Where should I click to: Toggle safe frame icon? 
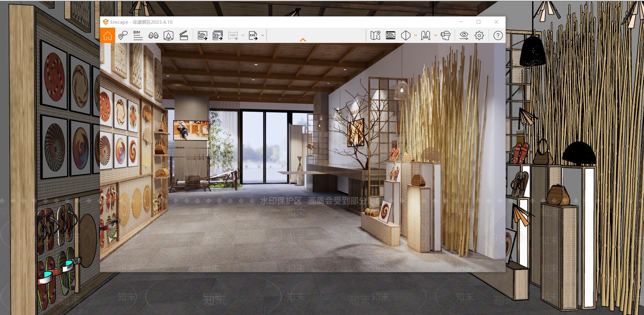click(168, 35)
